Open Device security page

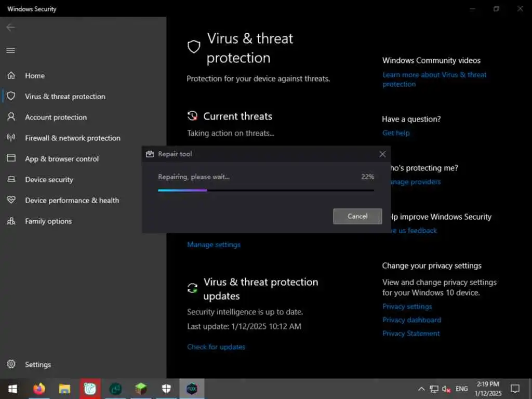[x=49, y=179]
